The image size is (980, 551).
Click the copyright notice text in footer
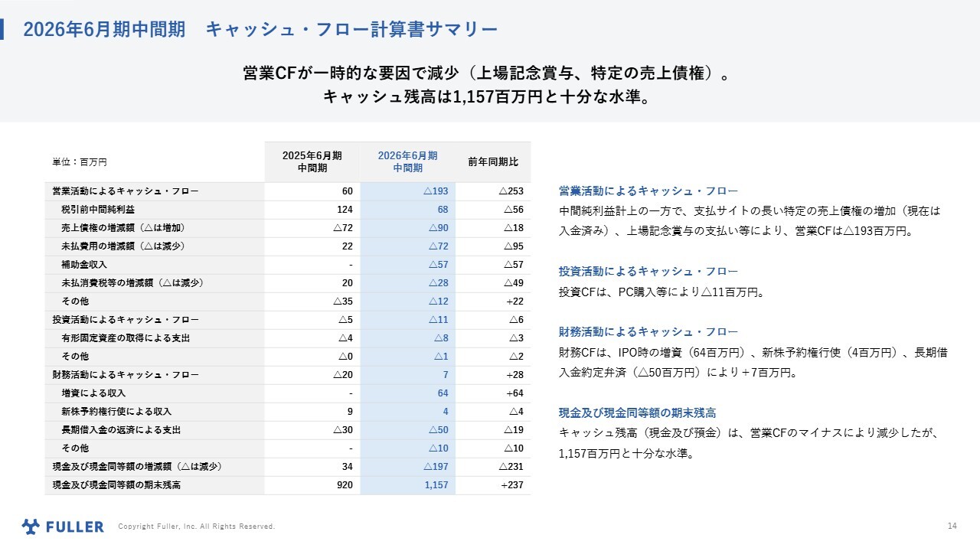196,527
